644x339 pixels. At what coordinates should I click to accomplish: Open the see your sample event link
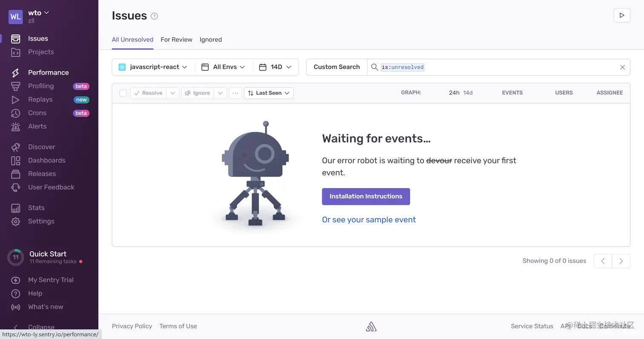click(369, 220)
